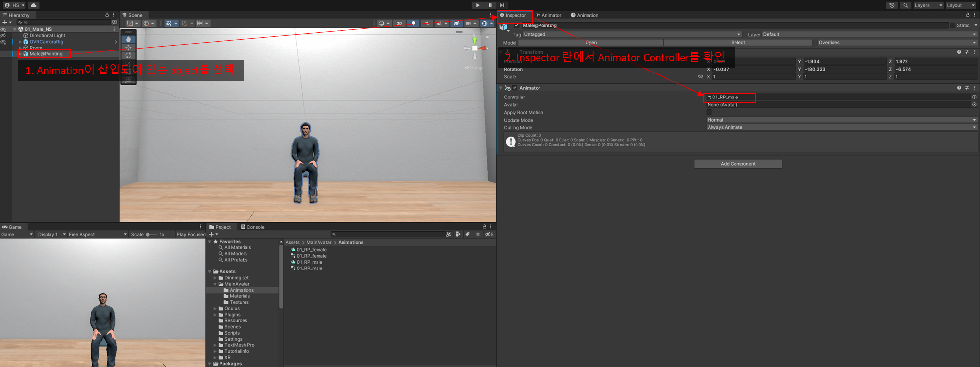Toggle scene audio mute icon
The height and width of the screenshot is (367, 980).
tap(427, 23)
